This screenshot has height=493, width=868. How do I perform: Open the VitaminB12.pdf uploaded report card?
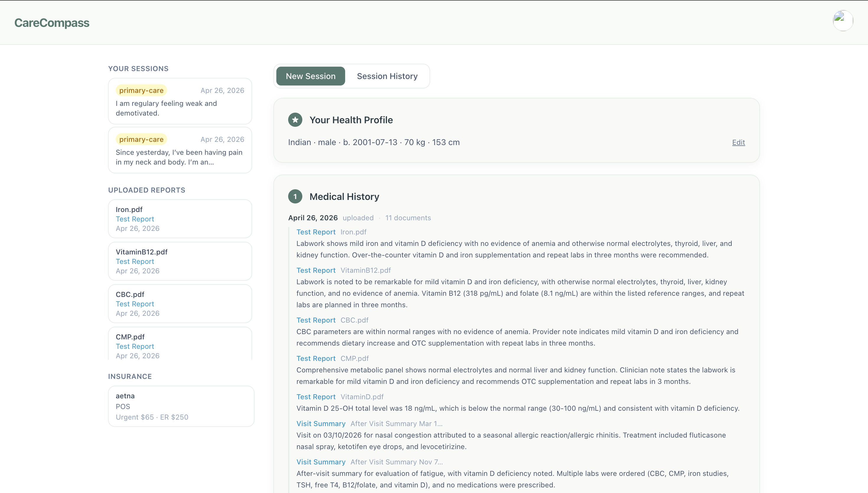[180, 261]
